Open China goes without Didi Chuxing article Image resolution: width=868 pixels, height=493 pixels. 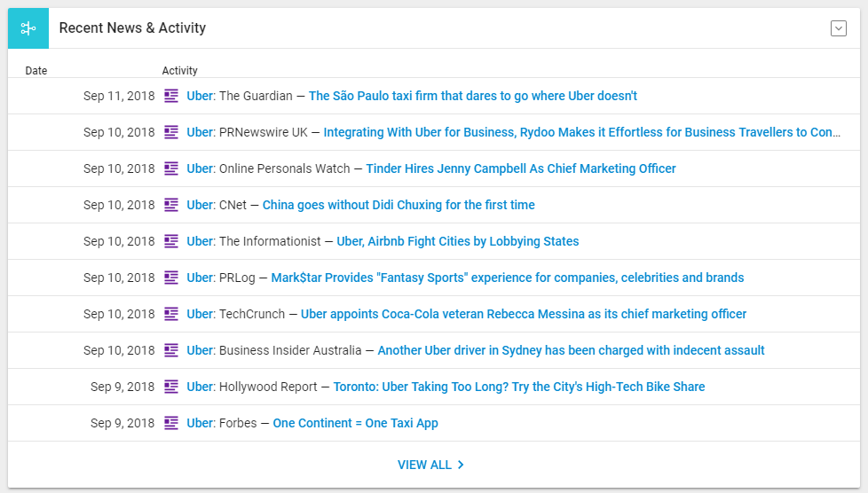[398, 205]
